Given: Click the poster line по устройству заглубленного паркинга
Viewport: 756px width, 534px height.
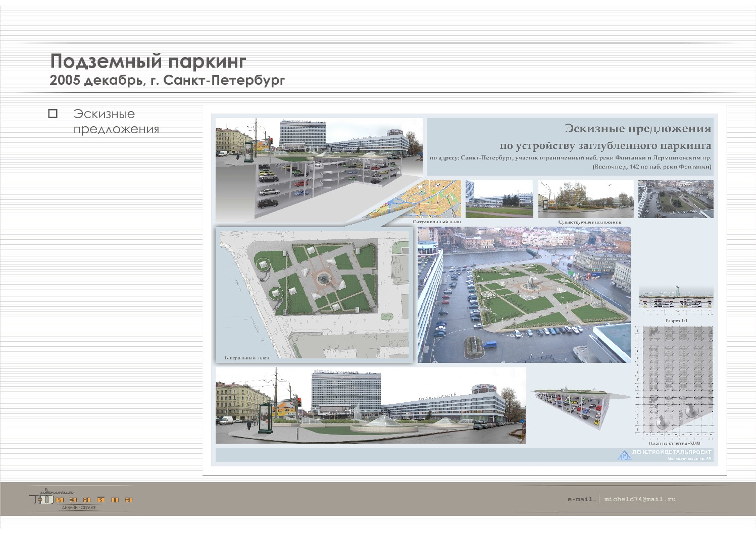Looking at the screenshot, I should coord(605,146).
